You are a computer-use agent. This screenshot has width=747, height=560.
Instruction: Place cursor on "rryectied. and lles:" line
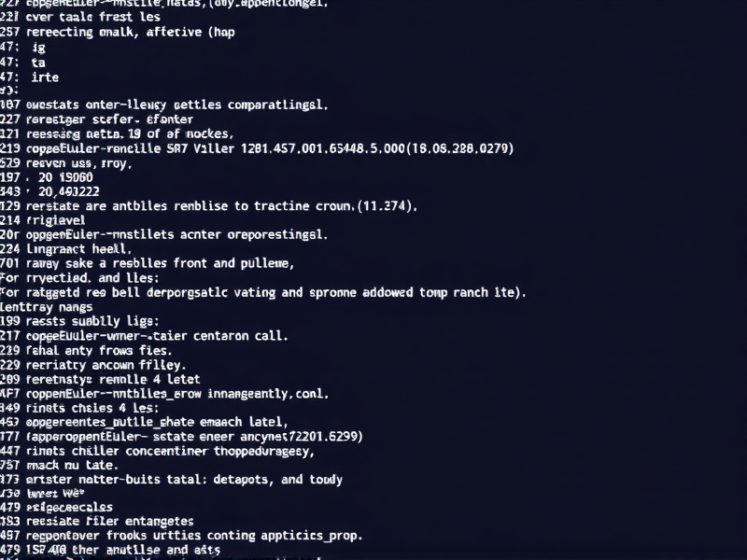[93, 277]
